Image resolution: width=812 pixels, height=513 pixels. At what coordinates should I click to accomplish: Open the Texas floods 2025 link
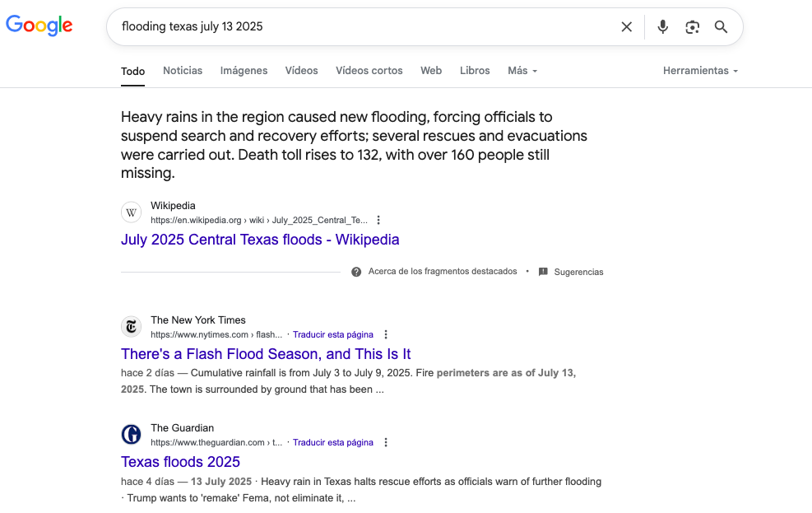[x=180, y=462]
